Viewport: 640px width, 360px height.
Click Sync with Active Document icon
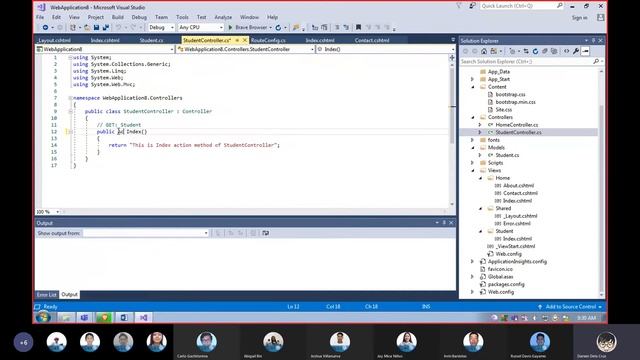click(526, 51)
